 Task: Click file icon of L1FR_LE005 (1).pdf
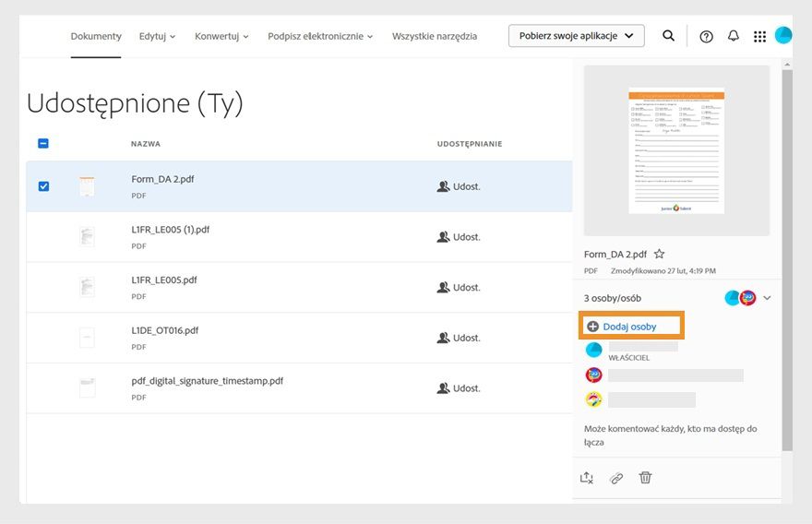point(87,236)
